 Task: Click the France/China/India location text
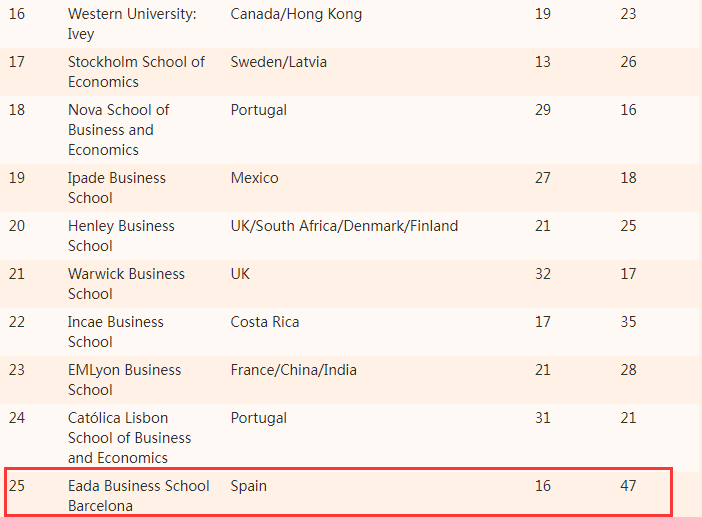293,370
